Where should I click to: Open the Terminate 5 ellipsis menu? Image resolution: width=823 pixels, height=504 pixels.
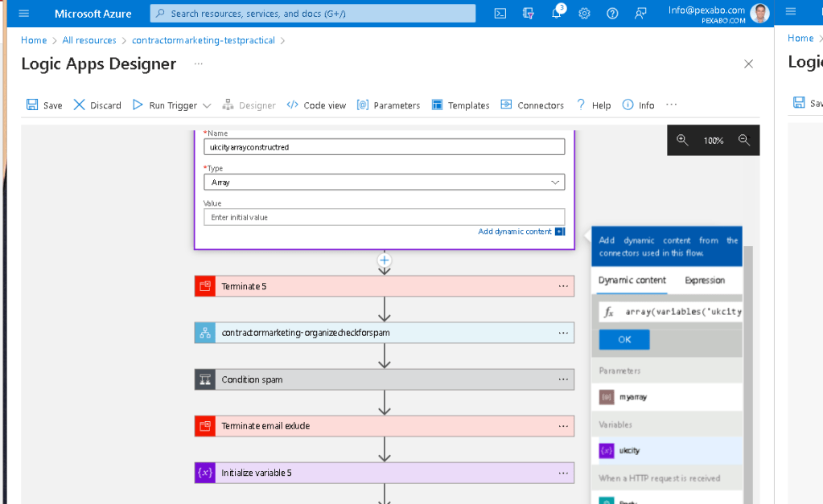[x=563, y=286]
